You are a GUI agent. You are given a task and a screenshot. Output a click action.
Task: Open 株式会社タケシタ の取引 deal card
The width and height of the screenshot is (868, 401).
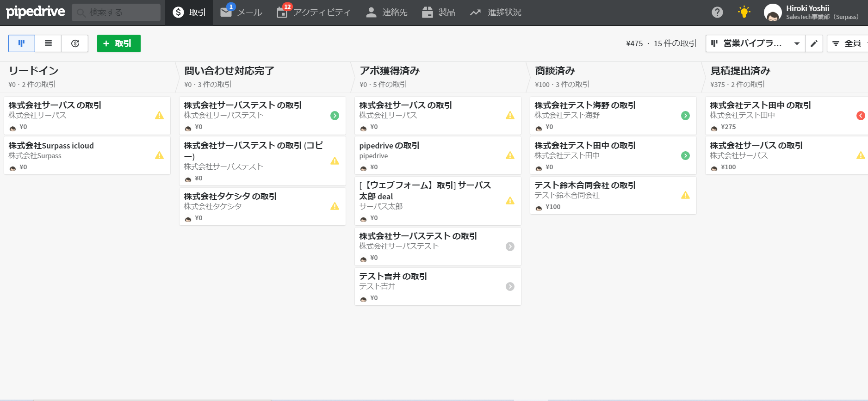click(262, 206)
